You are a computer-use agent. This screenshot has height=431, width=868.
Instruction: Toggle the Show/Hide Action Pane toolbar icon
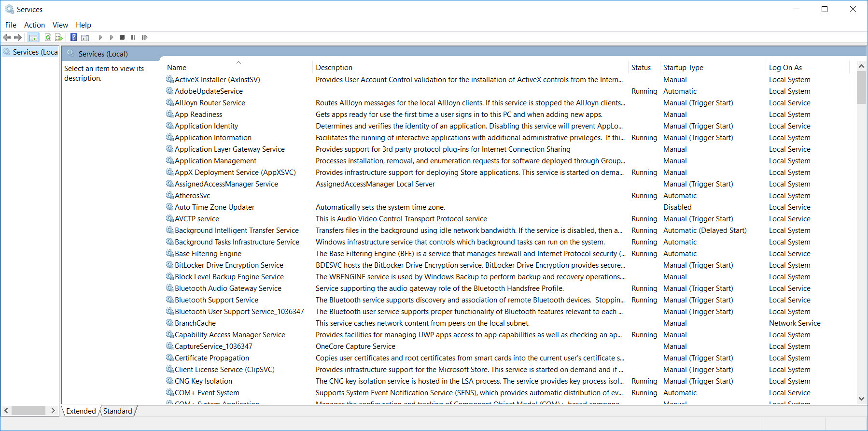click(x=85, y=37)
